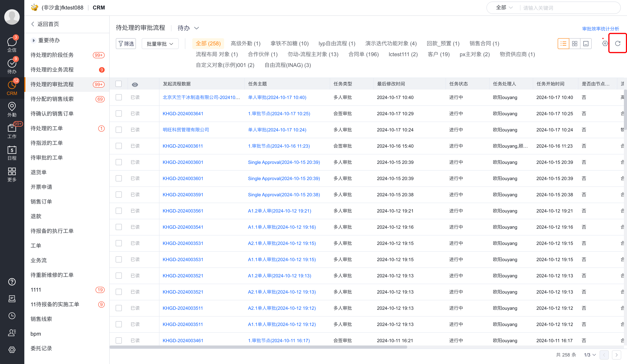The height and width of the screenshot is (364, 627).
Task: Open the column settings hexagon icon
Action: coord(605,44)
